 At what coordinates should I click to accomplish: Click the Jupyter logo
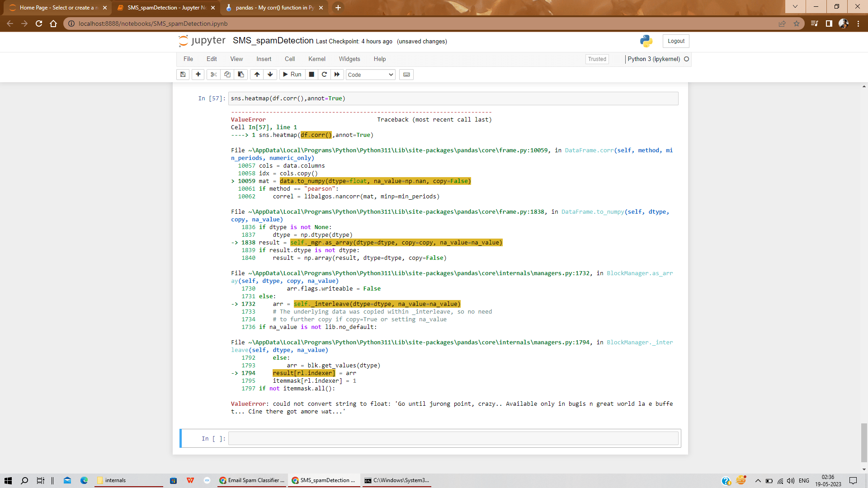(202, 41)
